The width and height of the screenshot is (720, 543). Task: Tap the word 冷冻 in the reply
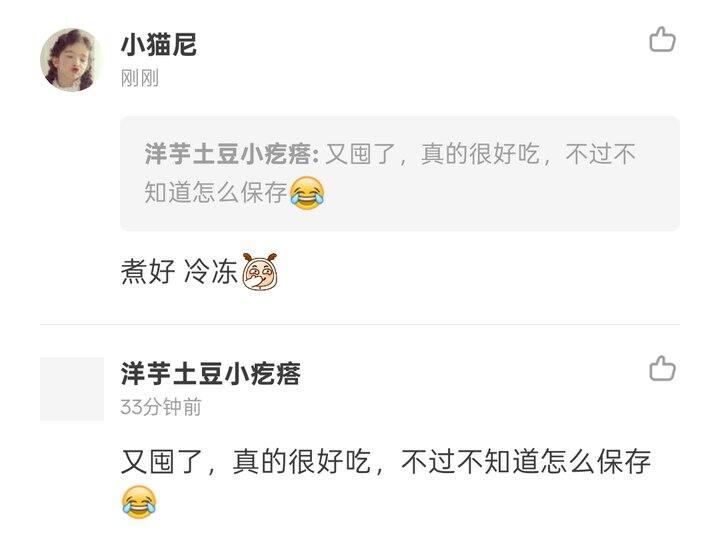[211, 271]
